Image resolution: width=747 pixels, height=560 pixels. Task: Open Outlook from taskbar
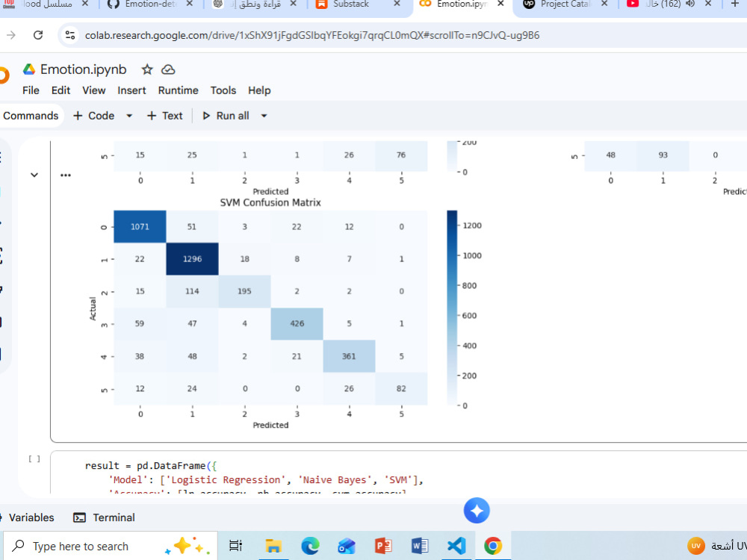click(x=347, y=546)
